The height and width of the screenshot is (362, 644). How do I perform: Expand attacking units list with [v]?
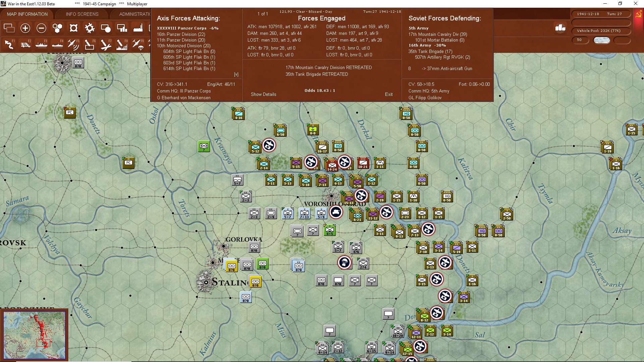pyautogui.click(x=236, y=74)
